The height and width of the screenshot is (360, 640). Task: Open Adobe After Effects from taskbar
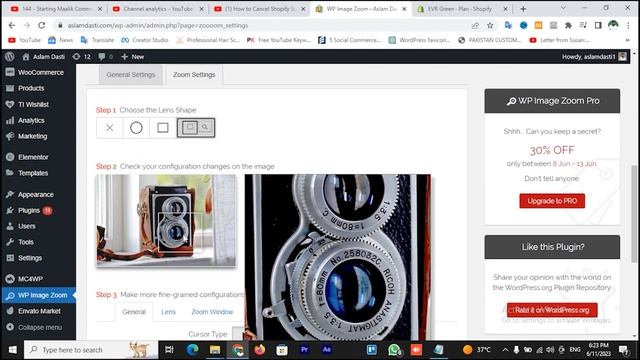[x=327, y=350]
